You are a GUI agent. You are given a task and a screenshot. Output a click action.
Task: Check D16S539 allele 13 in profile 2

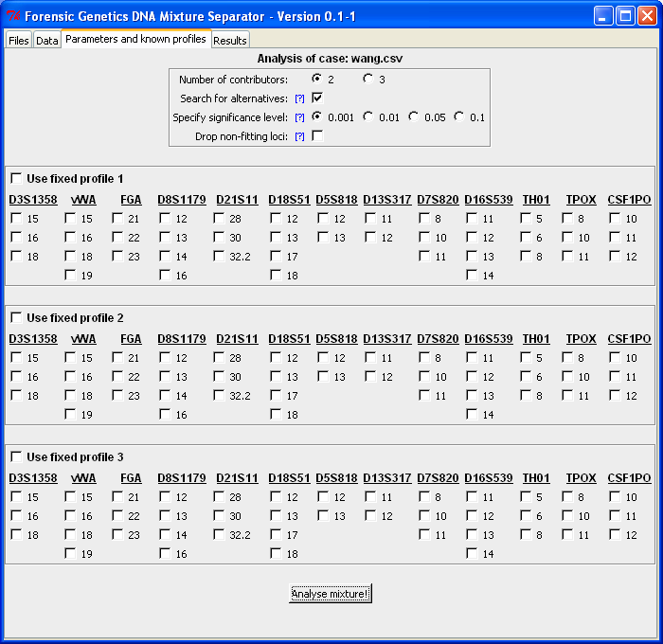pos(473,395)
